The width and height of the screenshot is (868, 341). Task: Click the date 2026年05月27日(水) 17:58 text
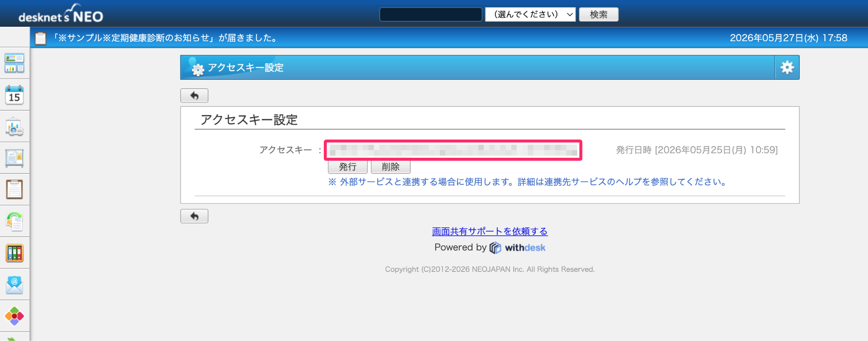coord(788,38)
